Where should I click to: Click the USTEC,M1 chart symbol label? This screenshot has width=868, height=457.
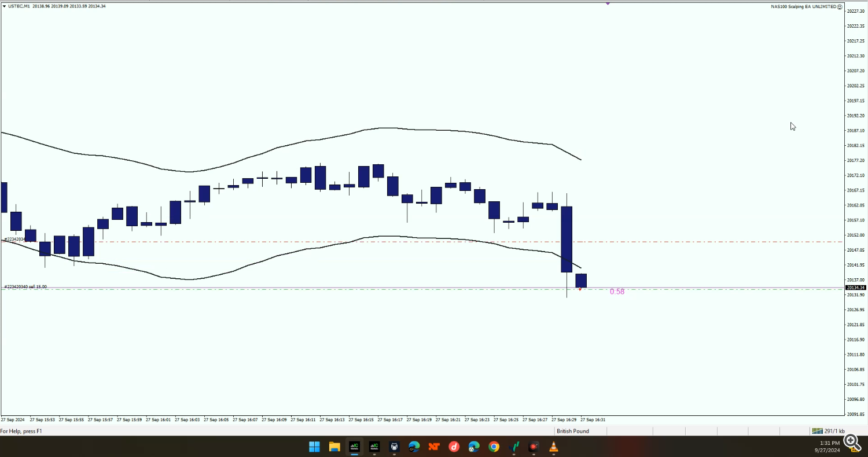coord(19,6)
